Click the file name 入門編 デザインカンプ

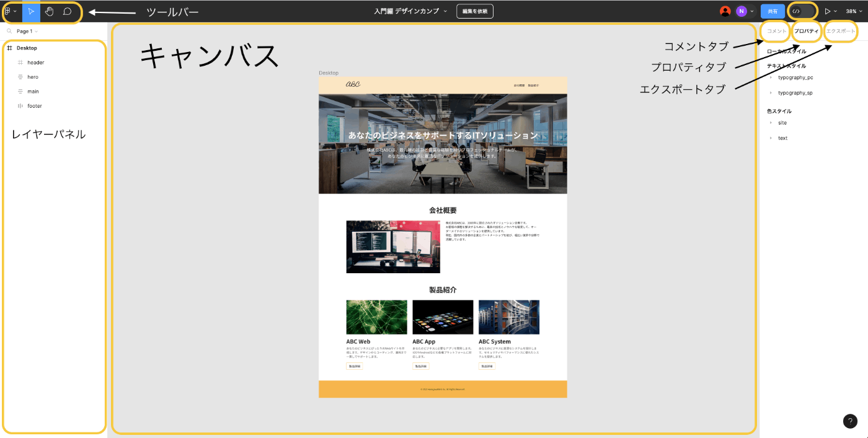point(406,11)
